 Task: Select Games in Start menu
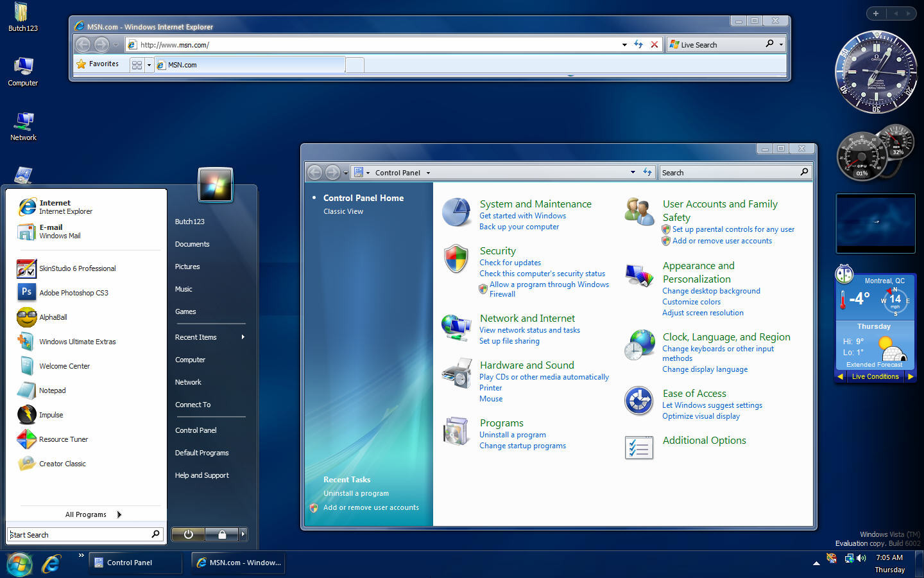pos(185,311)
